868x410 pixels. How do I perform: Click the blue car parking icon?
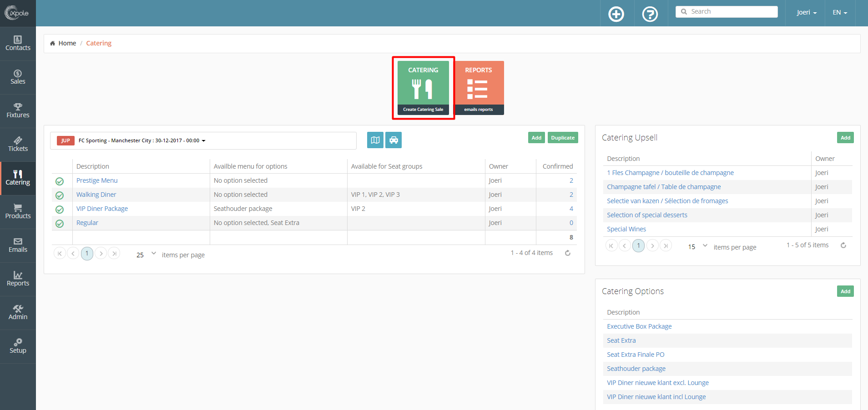pyautogui.click(x=394, y=140)
